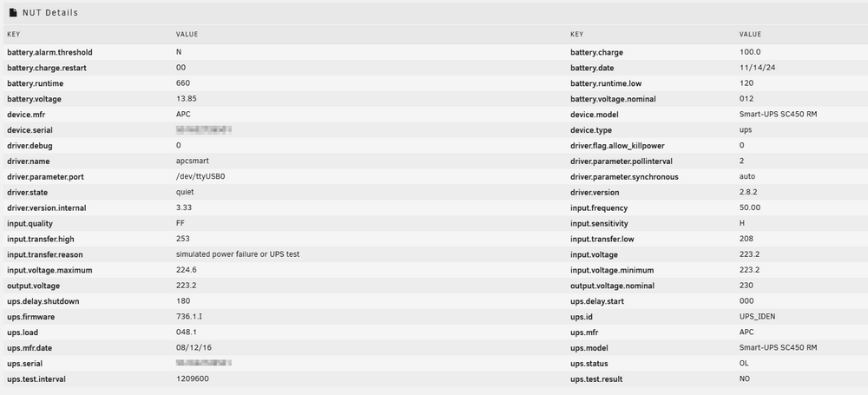Click the left VALUE column header
The height and width of the screenshot is (395, 868).
click(x=187, y=35)
